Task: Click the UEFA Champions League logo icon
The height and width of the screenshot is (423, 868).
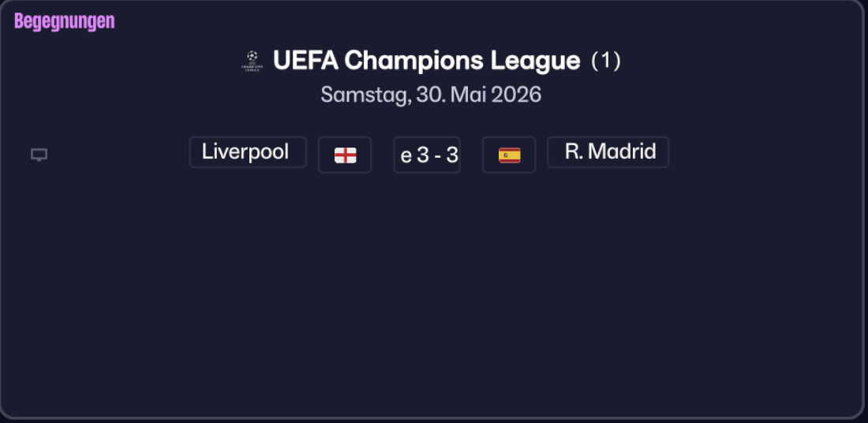Action: 251,61
